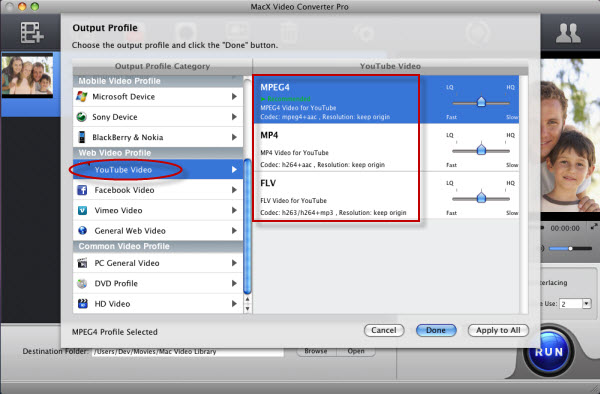Expand the DVD Profile arrow
The height and width of the screenshot is (394, 600).
[234, 283]
